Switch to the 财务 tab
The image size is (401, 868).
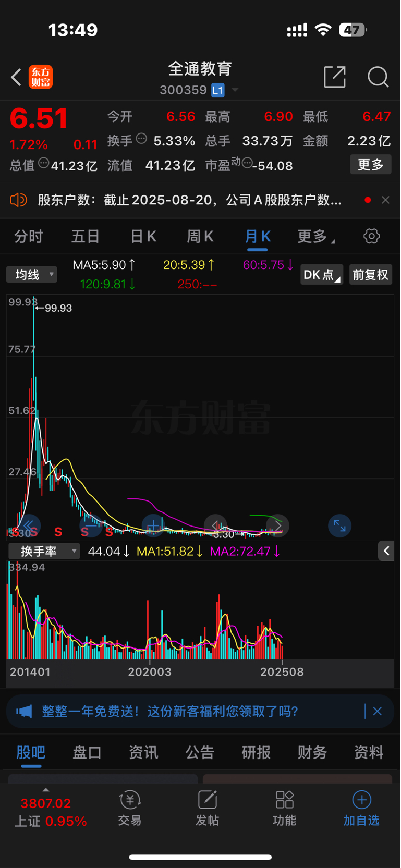click(x=312, y=752)
